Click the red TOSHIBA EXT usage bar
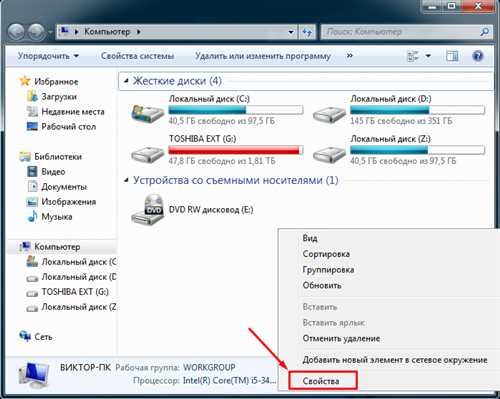Image resolution: width=500 pixels, height=399 pixels. [236, 150]
